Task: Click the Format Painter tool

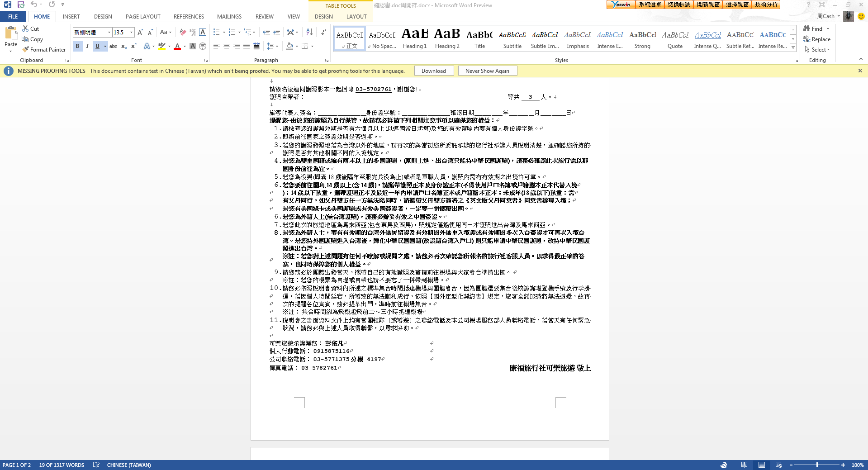Action: (44, 50)
